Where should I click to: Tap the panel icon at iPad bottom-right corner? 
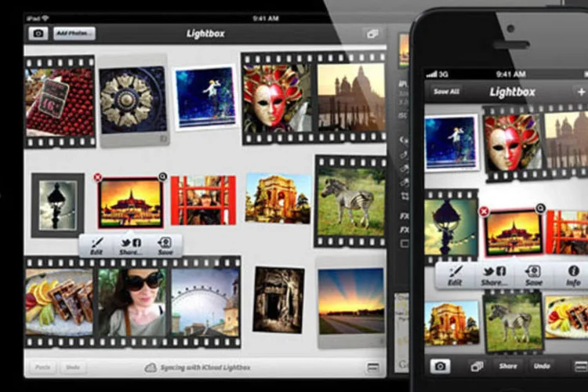tap(372, 368)
